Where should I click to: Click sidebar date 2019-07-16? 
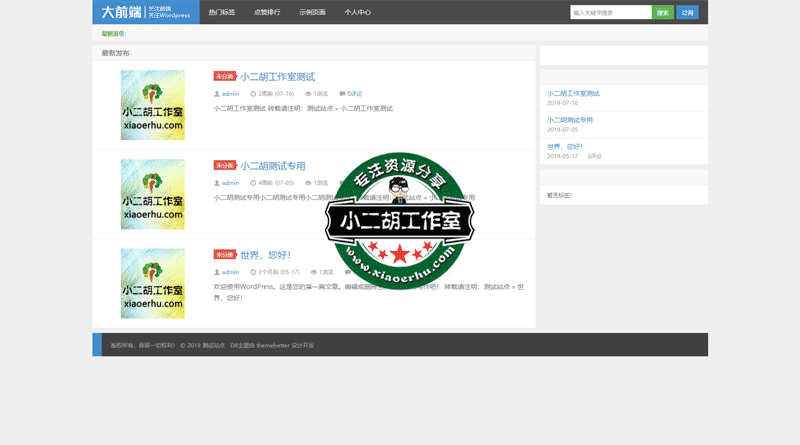tap(562, 103)
